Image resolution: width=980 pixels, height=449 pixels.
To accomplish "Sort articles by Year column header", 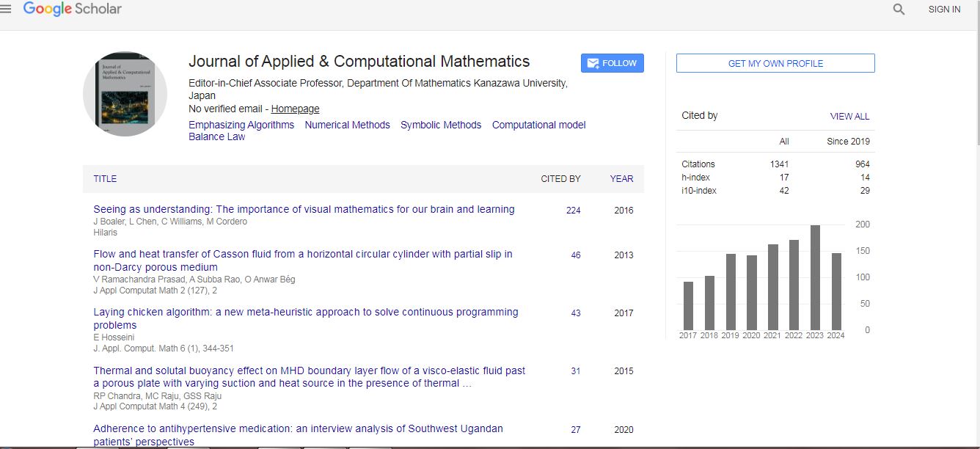I will point(621,178).
